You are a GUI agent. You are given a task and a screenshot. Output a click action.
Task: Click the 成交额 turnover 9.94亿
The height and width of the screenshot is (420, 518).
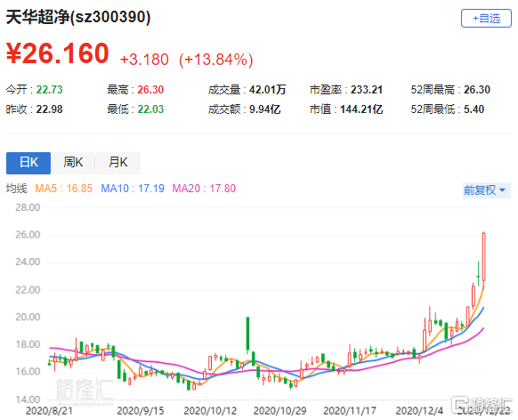click(264, 109)
